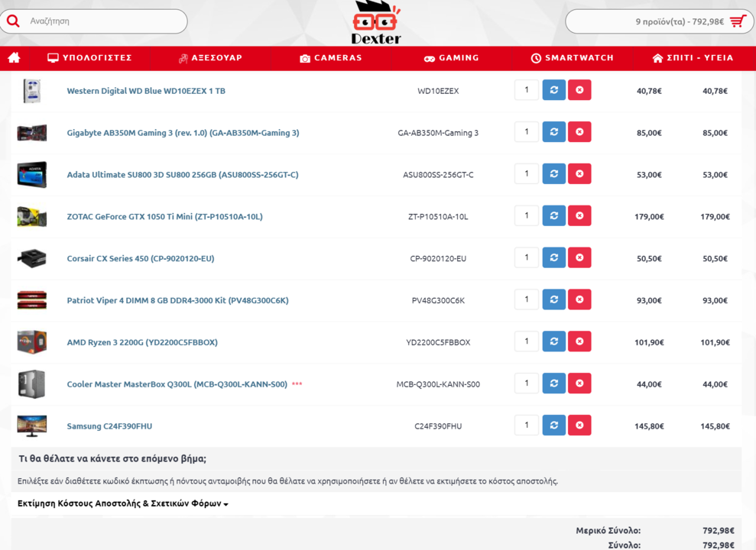Click the Adata SSD thumbnail
Image resolution: width=756 pixels, height=550 pixels.
tap(32, 174)
